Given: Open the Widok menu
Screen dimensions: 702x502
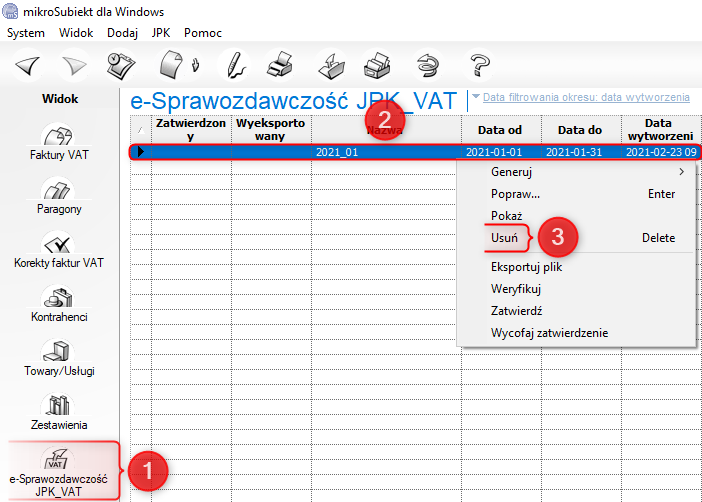Looking at the screenshot, I should (76, 33).
